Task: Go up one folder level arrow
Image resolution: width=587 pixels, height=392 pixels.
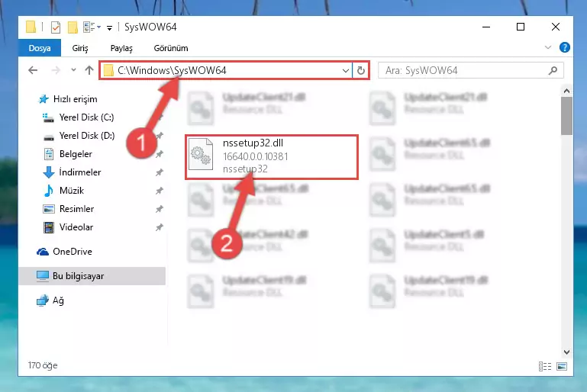Action: point(89,70)
